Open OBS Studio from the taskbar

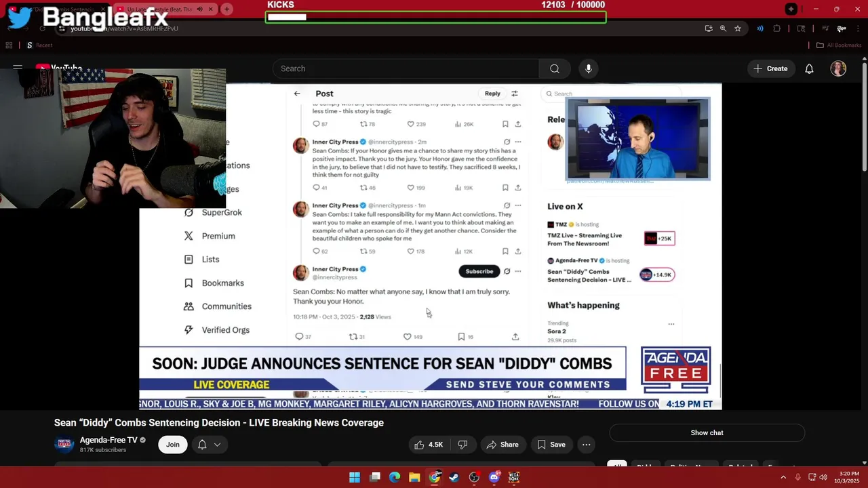[x=474, y=477]
